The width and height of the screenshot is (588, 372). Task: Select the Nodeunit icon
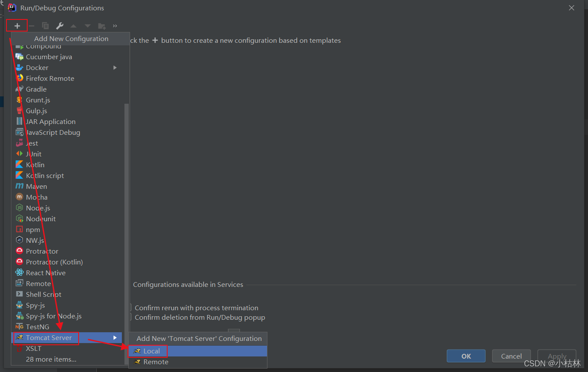pyautogui.click(x=19, y=219)
